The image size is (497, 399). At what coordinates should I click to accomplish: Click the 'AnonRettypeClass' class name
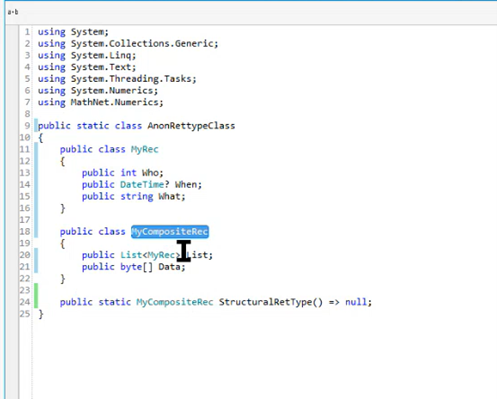191,126
